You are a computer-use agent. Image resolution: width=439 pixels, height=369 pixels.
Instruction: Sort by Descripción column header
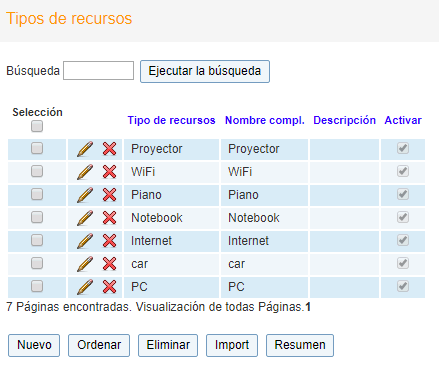(x=344, y=120)
